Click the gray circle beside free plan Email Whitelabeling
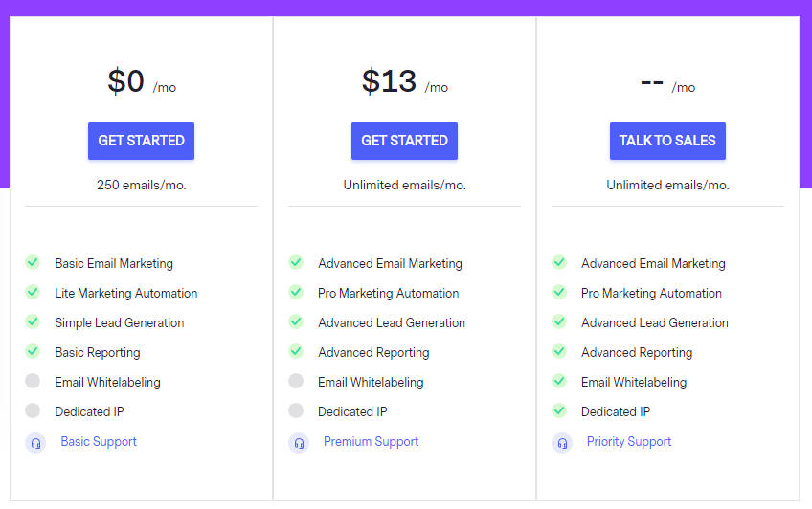The height and width of the screenshot is (509, 812). click(33, 381)
